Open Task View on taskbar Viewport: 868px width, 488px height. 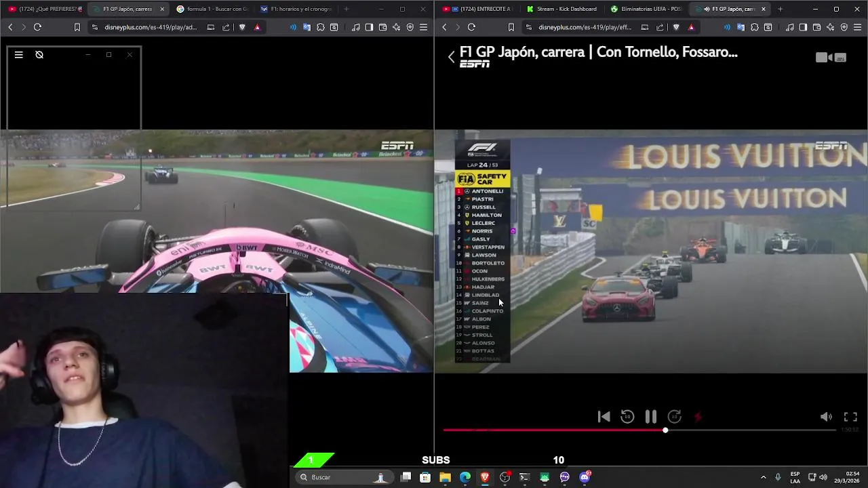point(406,477)
